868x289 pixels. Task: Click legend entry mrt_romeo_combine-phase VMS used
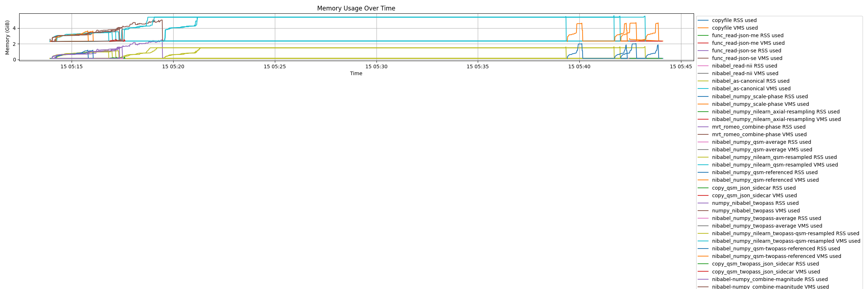(752, 135)
